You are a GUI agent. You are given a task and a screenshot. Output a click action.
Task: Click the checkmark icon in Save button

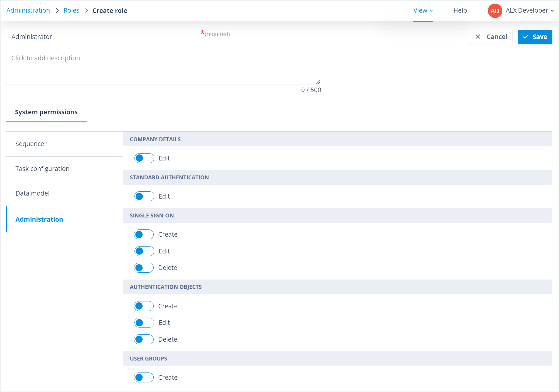click(x=525, y=37)
